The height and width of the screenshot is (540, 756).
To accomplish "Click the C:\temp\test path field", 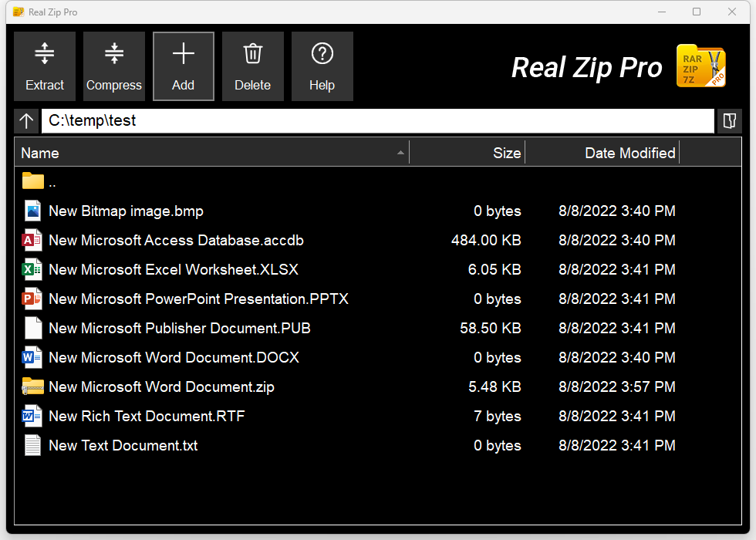I will (x=377, y=120).
